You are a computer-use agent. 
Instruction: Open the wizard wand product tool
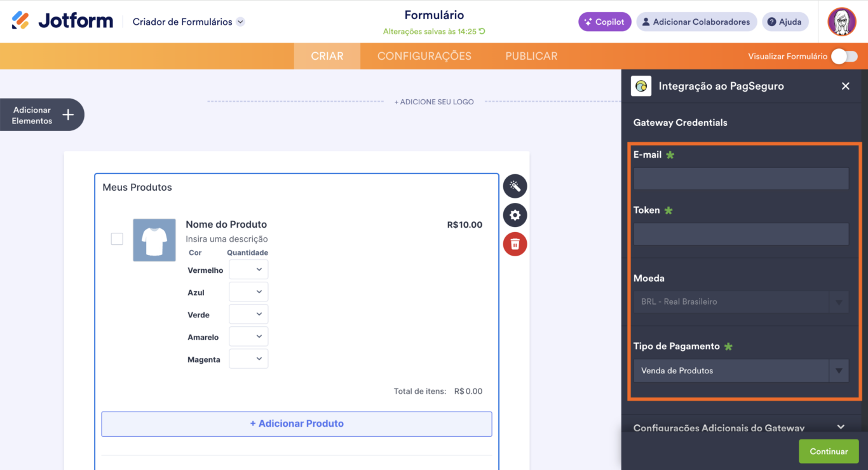click(x=515, y=186)
